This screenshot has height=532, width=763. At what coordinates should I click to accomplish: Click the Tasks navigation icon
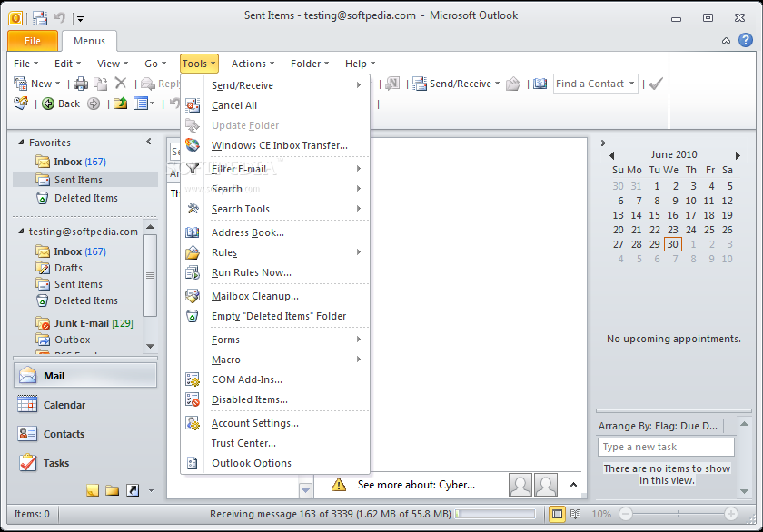[x=28, y=462]
